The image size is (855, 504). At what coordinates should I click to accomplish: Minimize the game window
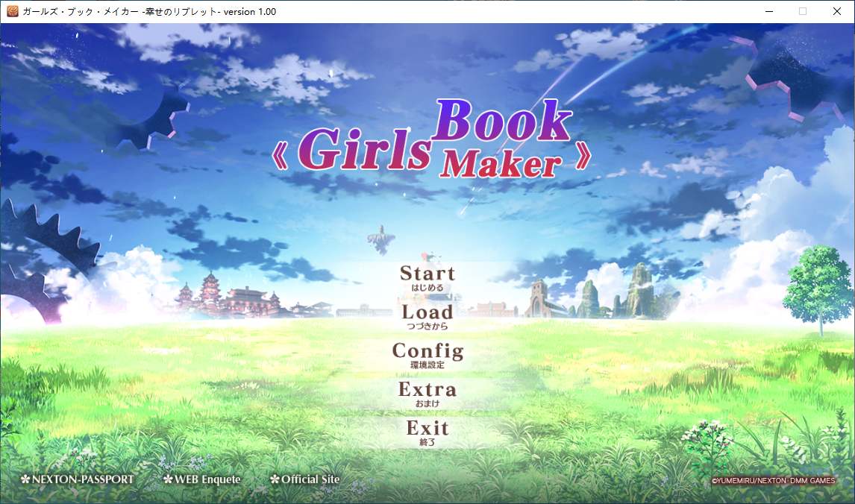coord(769,11)
